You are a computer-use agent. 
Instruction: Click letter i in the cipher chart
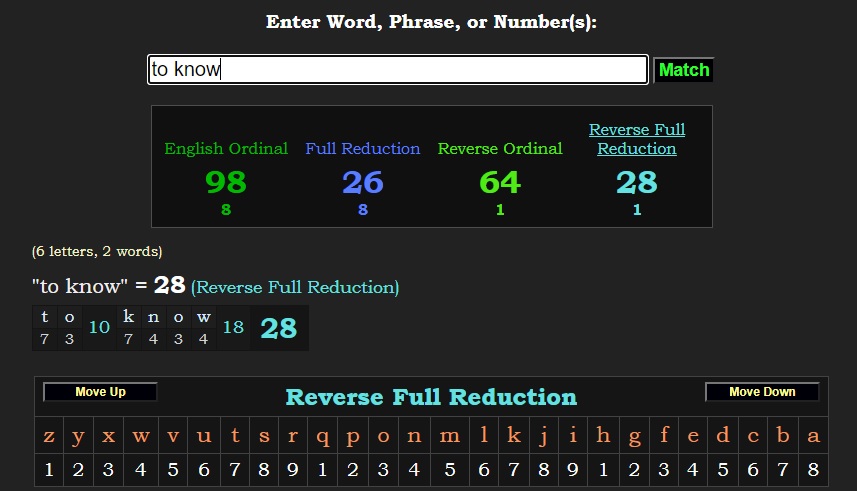coord(573,435)
